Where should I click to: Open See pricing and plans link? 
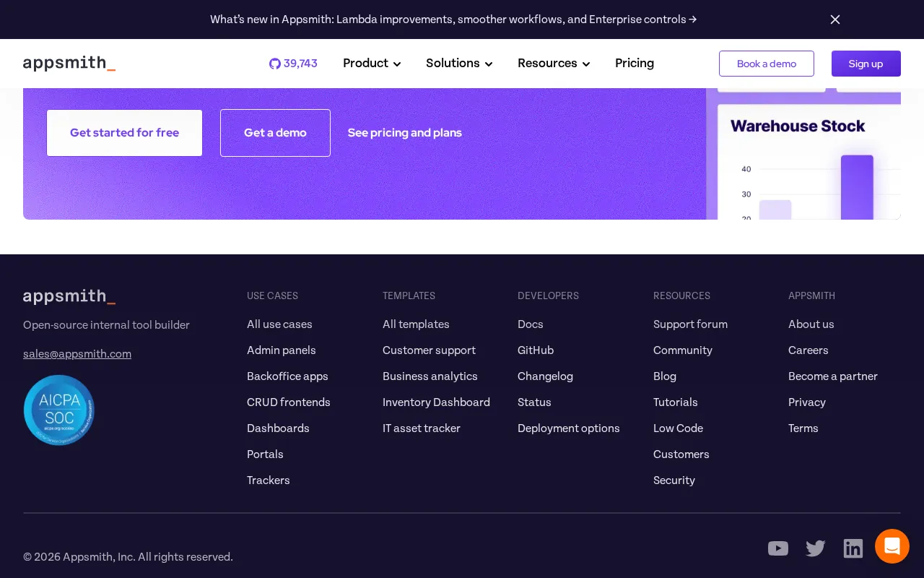tap(405, 133)
